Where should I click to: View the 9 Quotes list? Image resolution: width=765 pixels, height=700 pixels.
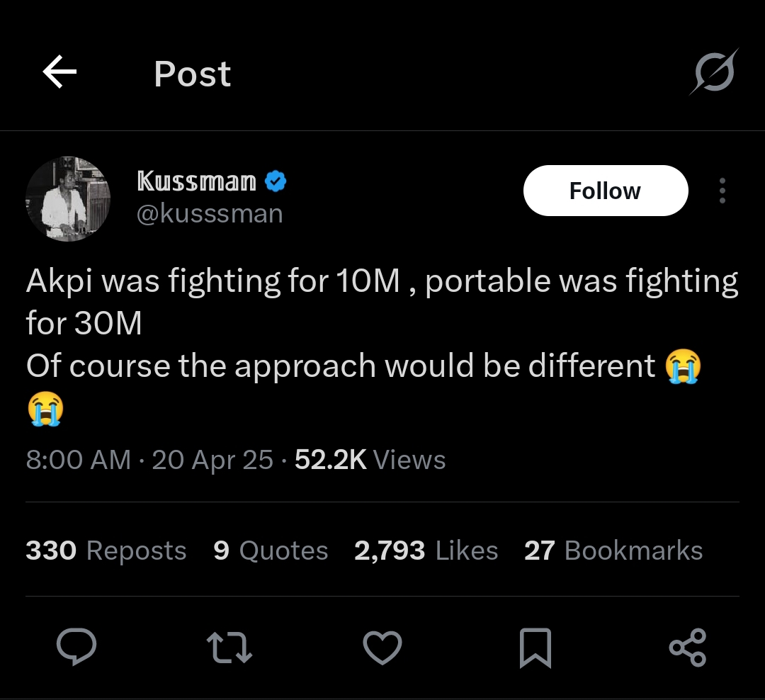tap(271, 551)
